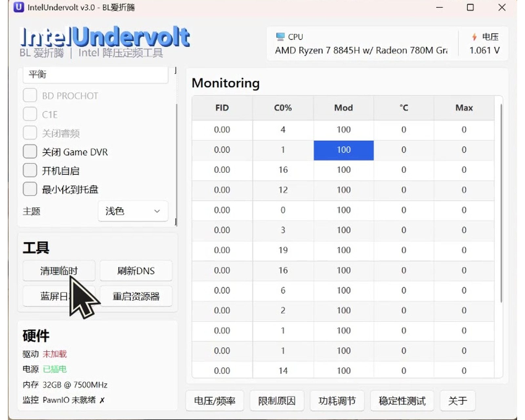525x420 pixels.
Task: Click the Mod column header
Action: pyautogui.click(x=344, y=108)
